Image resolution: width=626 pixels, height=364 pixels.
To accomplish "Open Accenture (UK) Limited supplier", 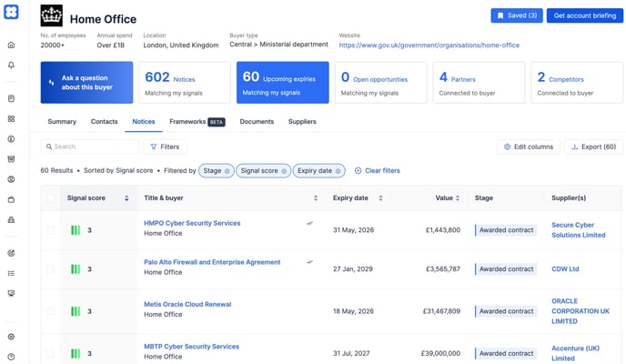I will (575, 353).
